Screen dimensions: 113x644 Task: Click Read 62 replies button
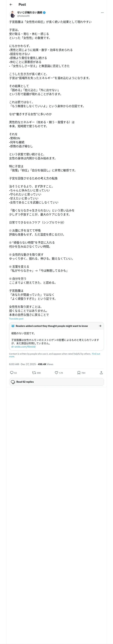[57, 382]
